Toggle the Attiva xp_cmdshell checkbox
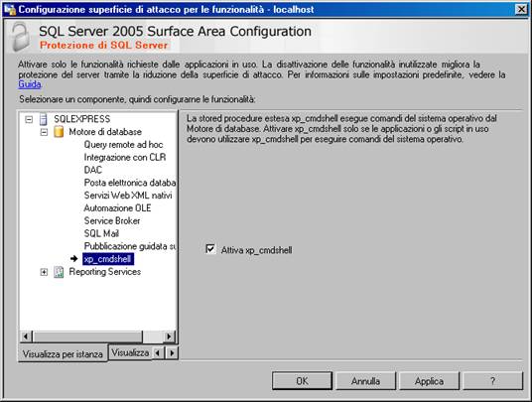 pos(210,249)
